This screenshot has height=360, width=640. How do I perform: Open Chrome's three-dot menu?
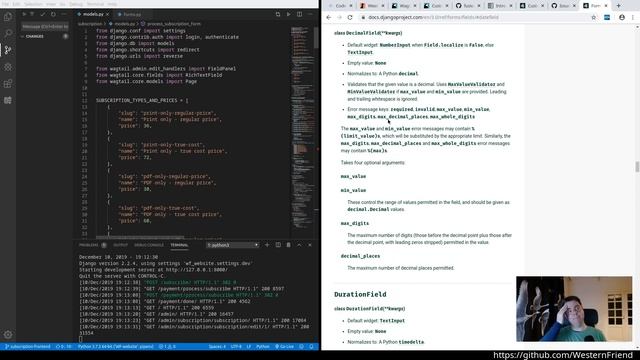point(633,18)
